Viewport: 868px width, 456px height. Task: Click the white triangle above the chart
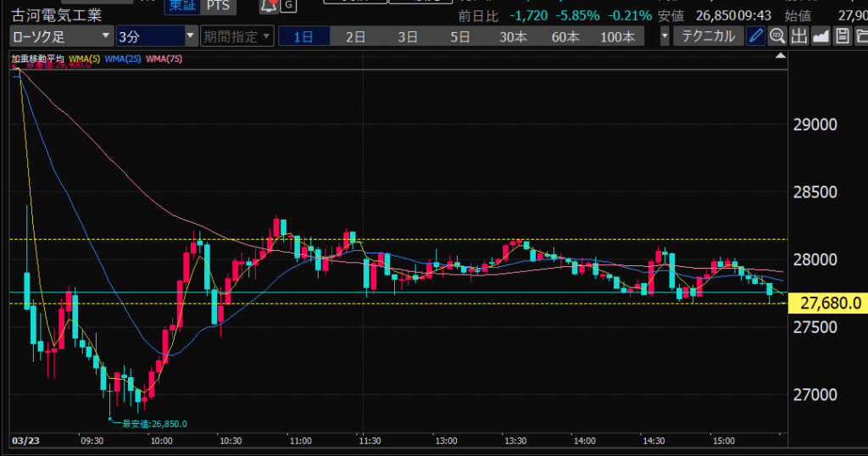781,56
